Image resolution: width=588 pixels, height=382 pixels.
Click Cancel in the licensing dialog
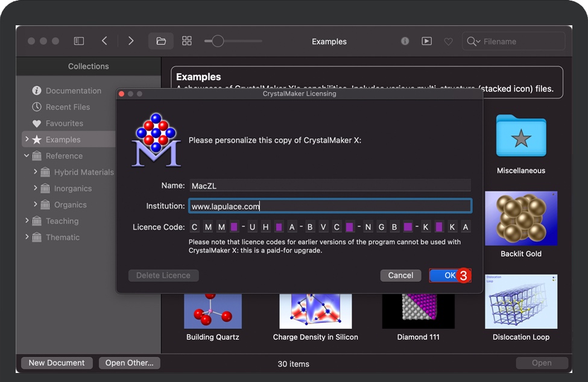point(400,275)
